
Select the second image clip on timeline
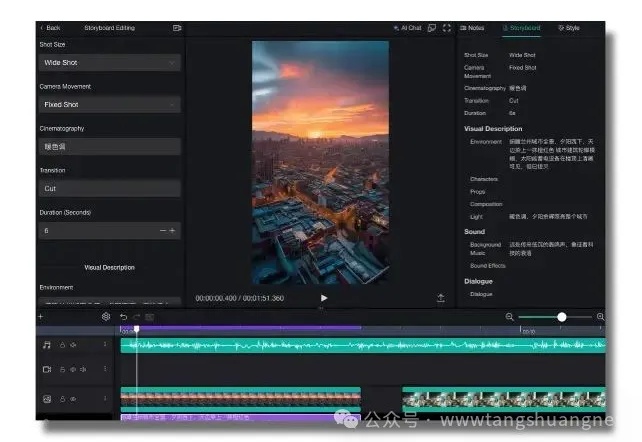[504, 399]
